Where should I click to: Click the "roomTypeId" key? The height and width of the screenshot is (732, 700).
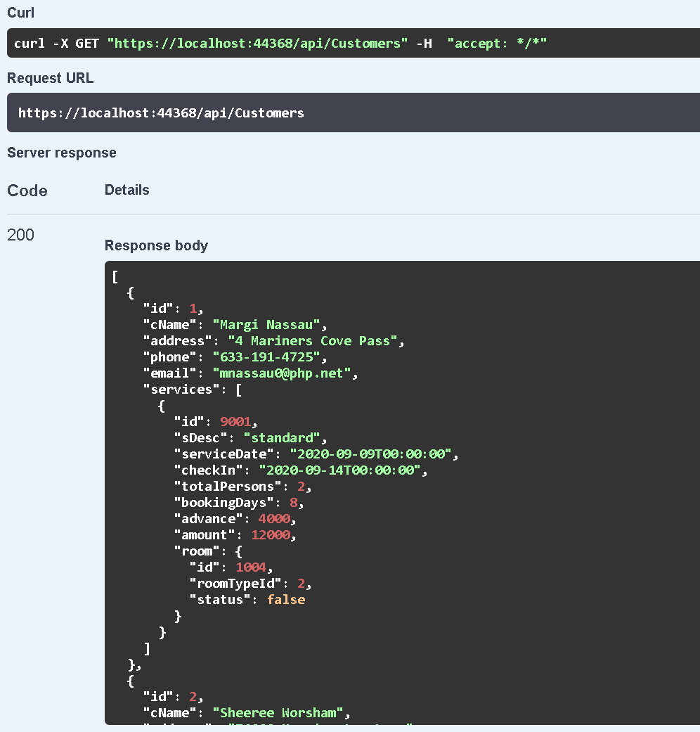pyautogui.click(x=235, y=584)
